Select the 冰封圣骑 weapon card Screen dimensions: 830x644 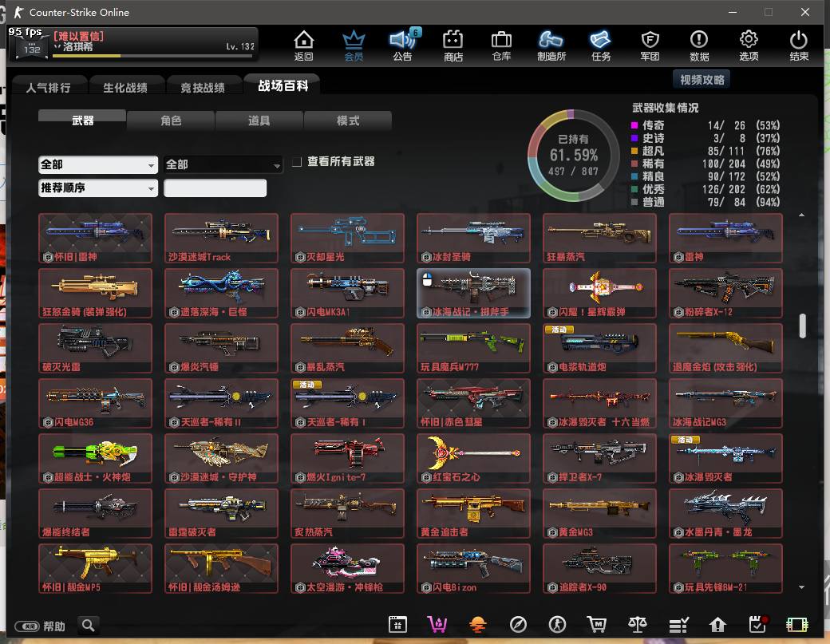473,238
